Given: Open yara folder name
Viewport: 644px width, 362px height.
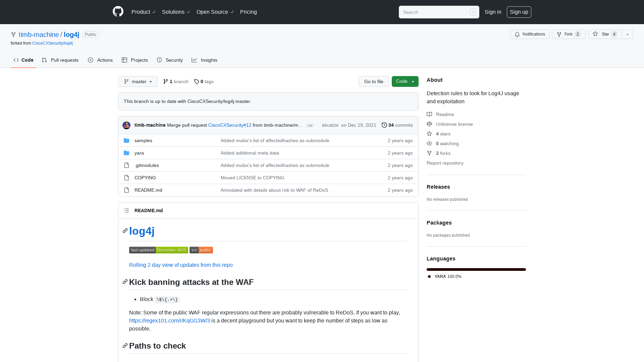Looking at the screenshot, I should pos(139,153).
